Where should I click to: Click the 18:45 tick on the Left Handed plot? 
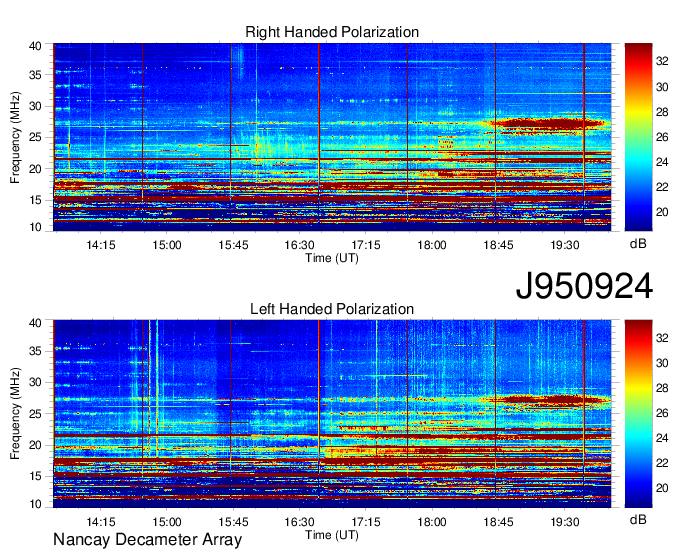pyautogui.click(x=498, y=522)
